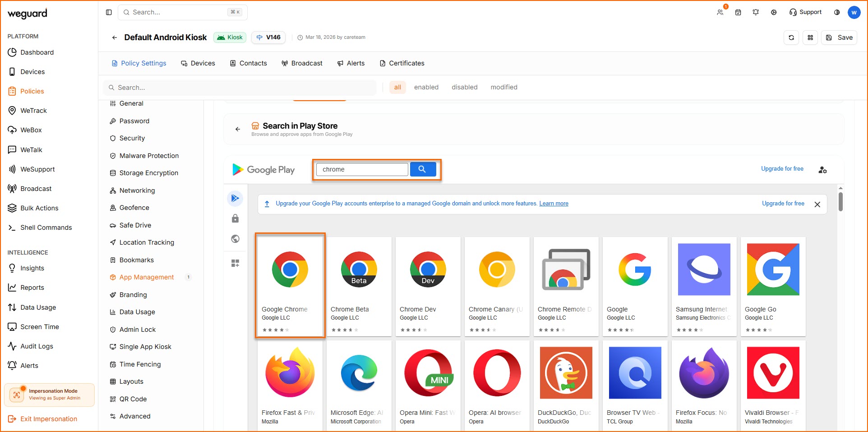This screenshot has width=868, height=432.
Task: Open the web apps globe icon
Action: [235, 239]
